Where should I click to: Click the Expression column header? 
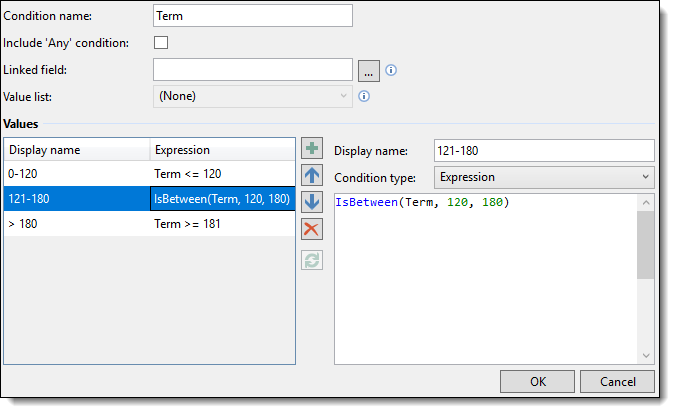[222, 150]
